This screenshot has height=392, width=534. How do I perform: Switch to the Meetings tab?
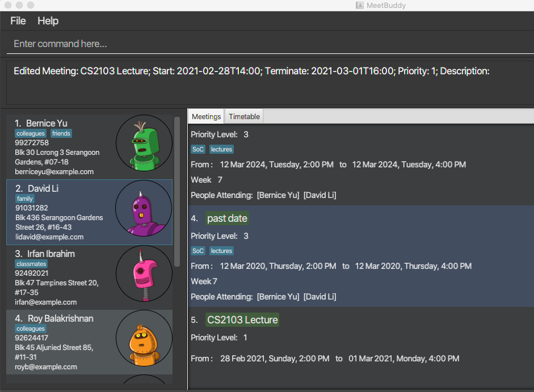[206, 116]
